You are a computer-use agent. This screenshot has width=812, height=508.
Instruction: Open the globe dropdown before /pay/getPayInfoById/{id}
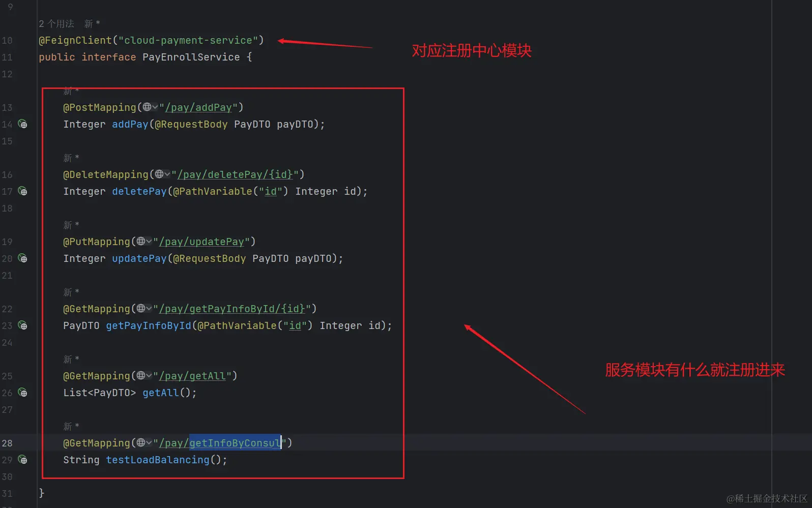point(144,309)
